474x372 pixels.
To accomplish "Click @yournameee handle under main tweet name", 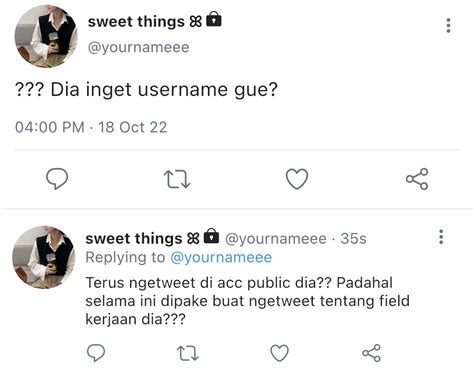I will click(x=138, y=47).
